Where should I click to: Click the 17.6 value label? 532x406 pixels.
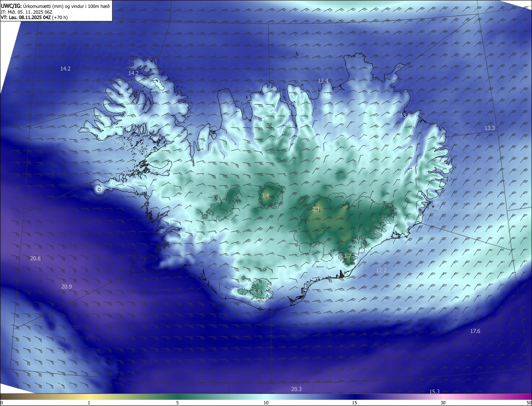pos(475,331)
